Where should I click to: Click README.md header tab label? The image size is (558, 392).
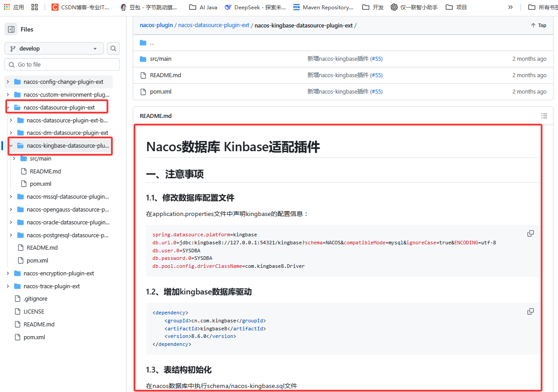click(156, 116)
